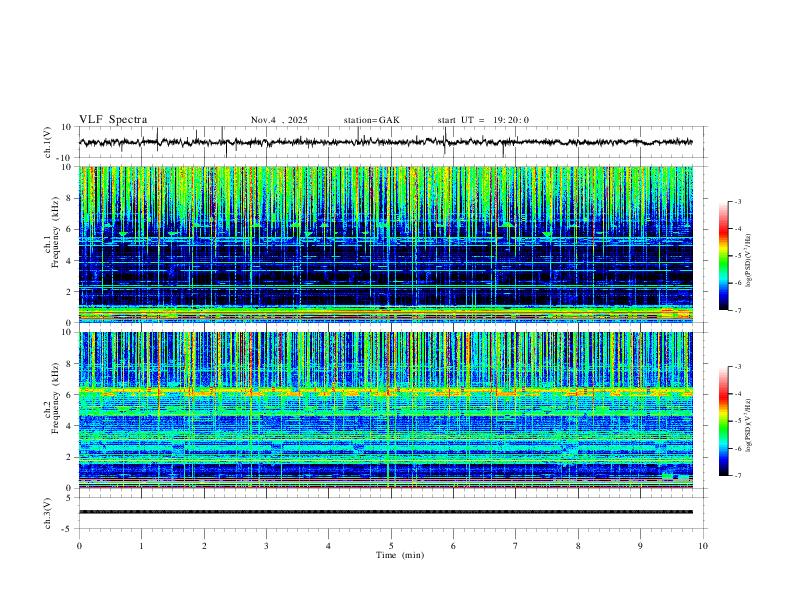
Task: Click the date 'Nov.4 , 2025'
Action: click(x=279, y=120)
